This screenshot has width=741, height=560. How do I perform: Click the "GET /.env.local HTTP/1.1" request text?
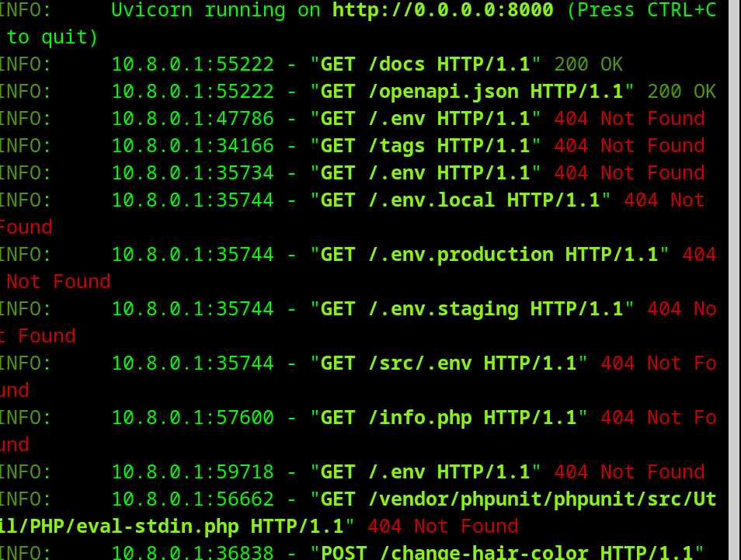coord(461,200)
